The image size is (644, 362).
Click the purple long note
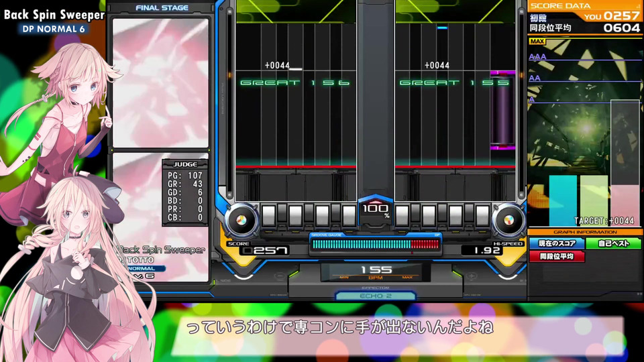(x=502, y=111)
